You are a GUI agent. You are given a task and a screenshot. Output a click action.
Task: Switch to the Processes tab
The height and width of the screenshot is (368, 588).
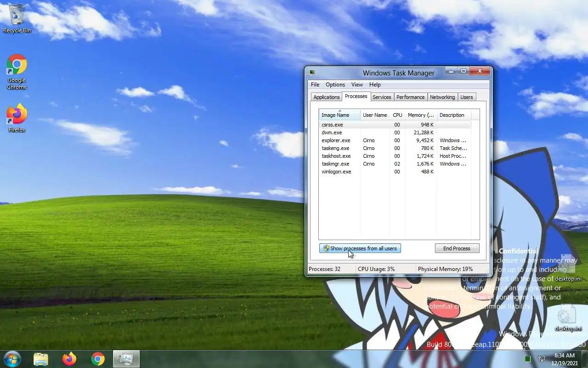tap(356, 96)
